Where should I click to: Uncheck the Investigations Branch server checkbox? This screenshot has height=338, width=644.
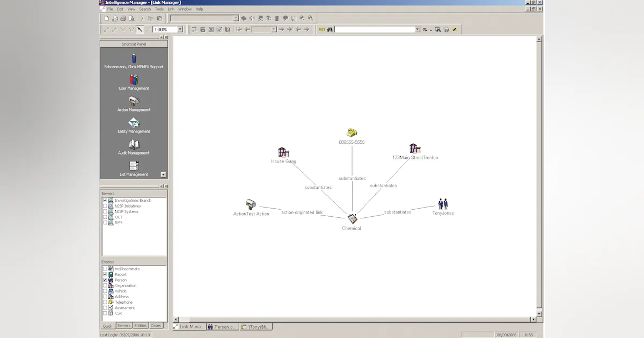pyautogui.click(x=105, y=201)
